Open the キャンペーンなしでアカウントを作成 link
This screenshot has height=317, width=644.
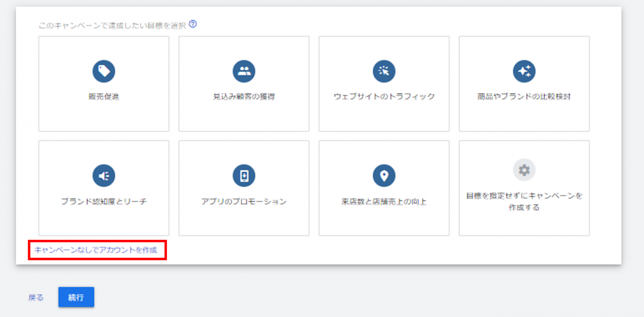click(96, 250)
